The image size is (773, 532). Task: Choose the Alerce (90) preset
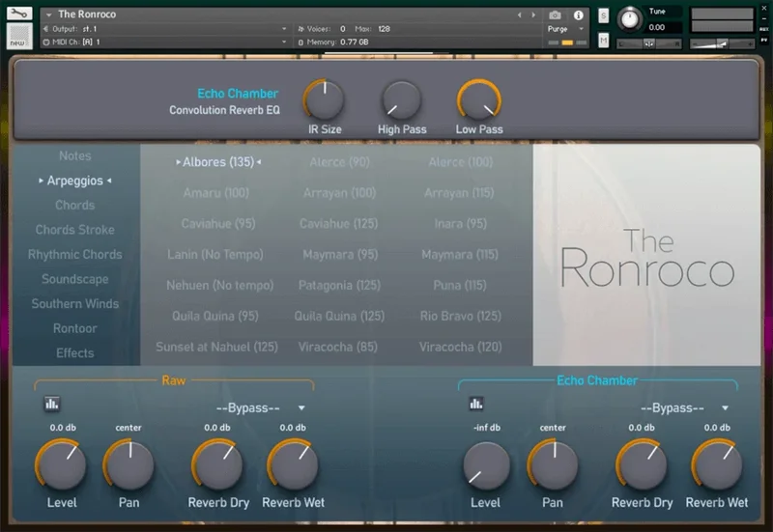[340, 162]
